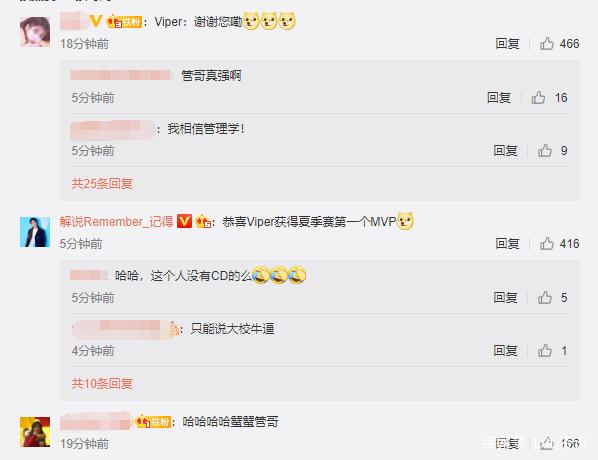Like the '哈哈哈哈蟹蟹管哥' comment
This screenshot has height=460, width=598.
(547, 443)
